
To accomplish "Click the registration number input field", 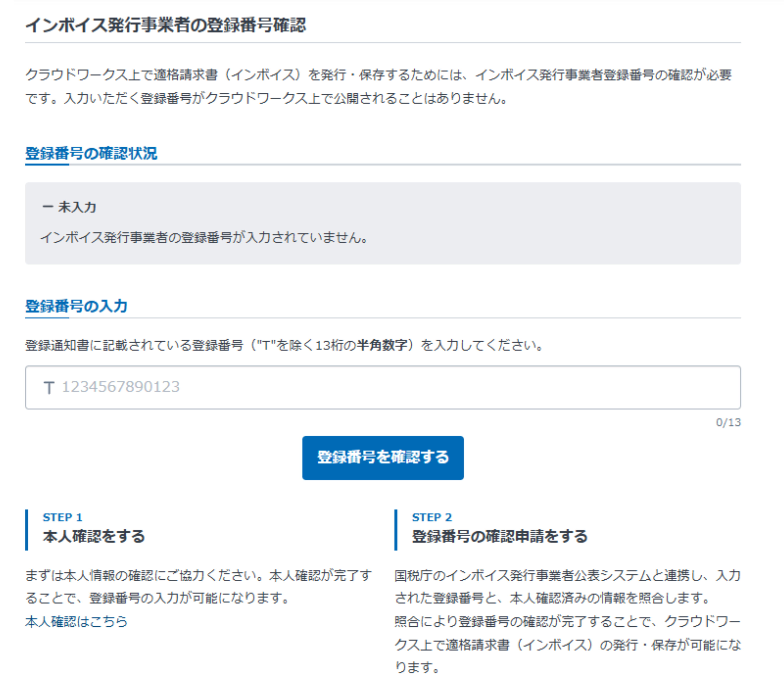I will pyautogui.click(x=383, y=387).
